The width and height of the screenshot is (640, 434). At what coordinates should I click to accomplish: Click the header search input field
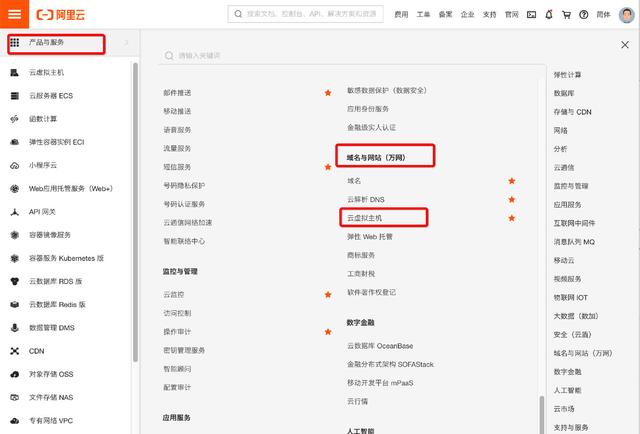305,14
